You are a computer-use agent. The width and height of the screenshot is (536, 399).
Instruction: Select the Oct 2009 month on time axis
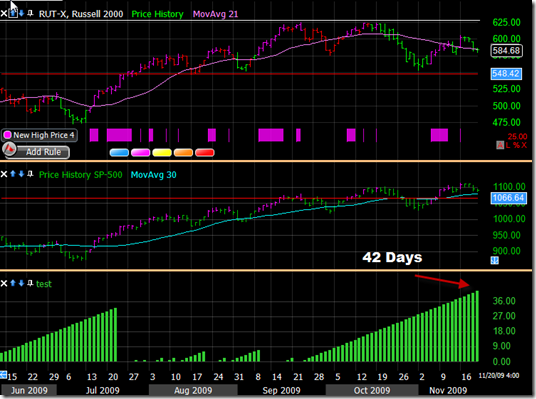[x=372, y=390]
